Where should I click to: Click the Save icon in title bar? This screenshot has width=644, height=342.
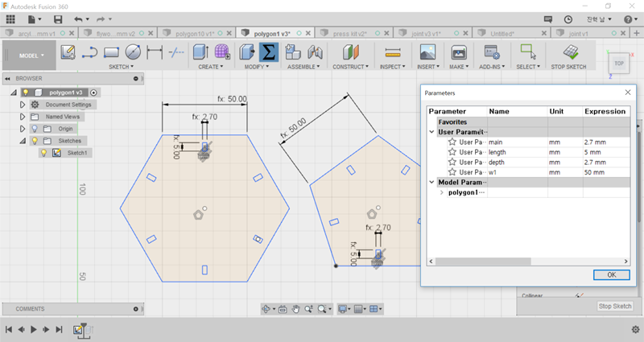(58, 19)
